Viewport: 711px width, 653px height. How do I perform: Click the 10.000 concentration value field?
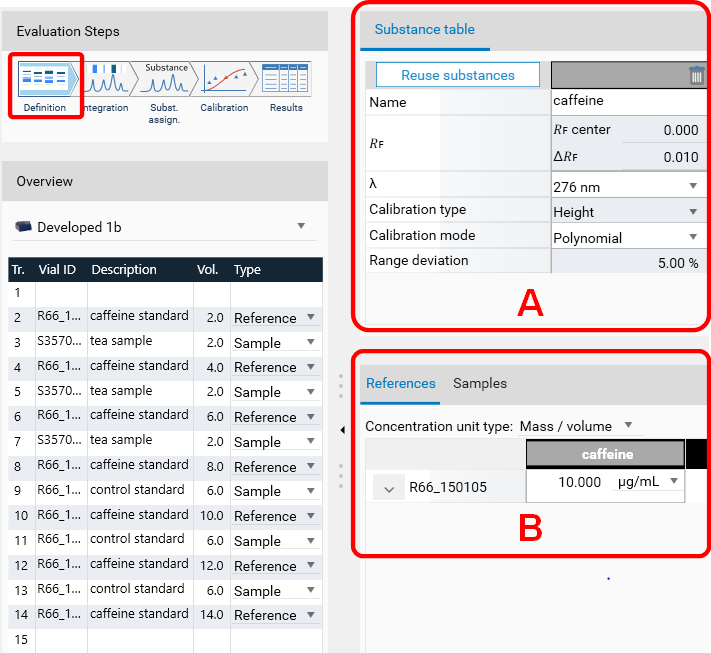[568, 482]
